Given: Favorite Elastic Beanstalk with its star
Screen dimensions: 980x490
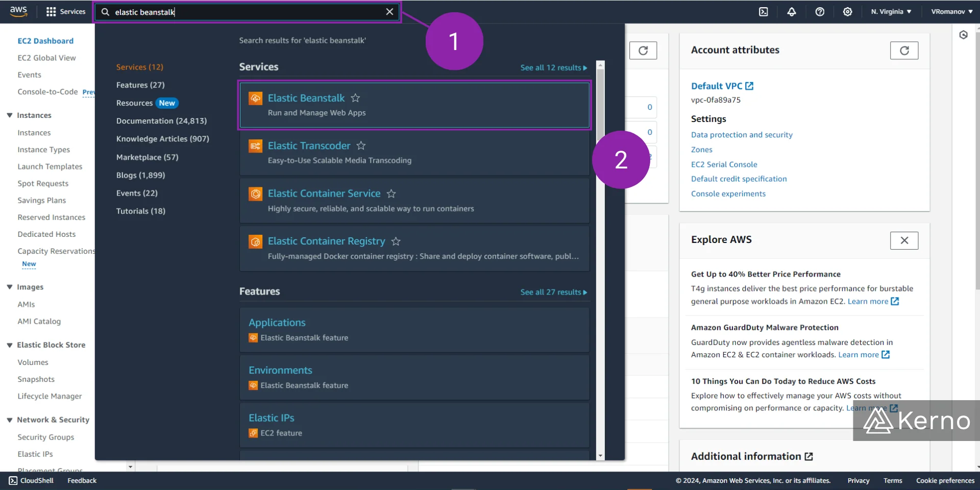Looking at the screenshot, I should (356, 97).
